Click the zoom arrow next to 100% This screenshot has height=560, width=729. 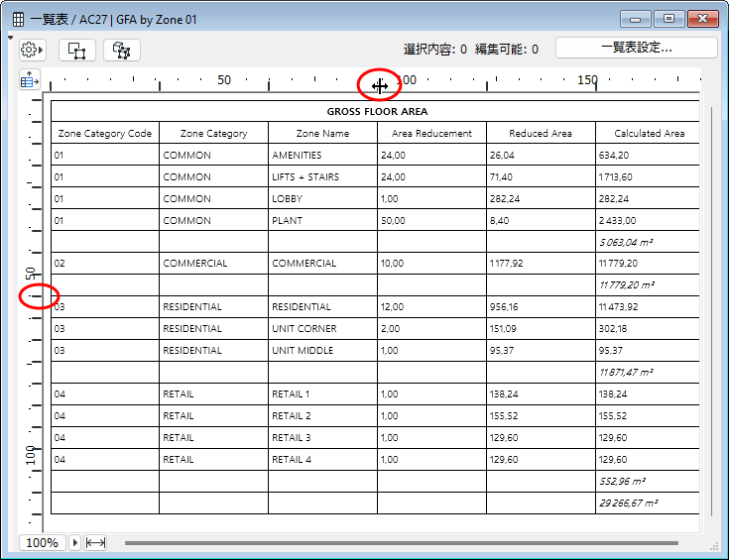click(x=74, y=542)
